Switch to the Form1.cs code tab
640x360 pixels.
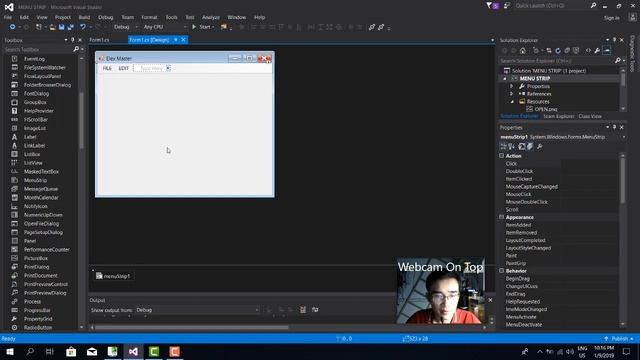pyautogui.click(x=99, y=40)
